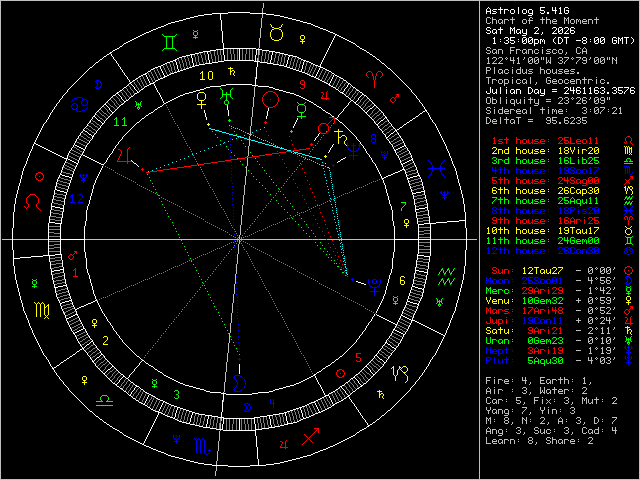Viewport: 640px width, 480px height.
Task: Click the Jupiter glyph in the sidebar Jupi row
Action: click(x=629, y=320)
